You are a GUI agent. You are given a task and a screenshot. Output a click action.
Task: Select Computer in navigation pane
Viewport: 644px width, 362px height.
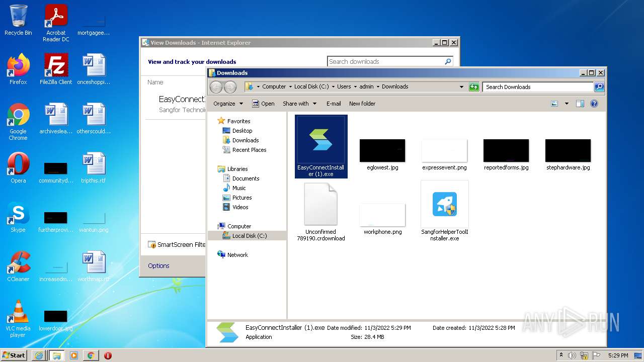tap(239, 226)
